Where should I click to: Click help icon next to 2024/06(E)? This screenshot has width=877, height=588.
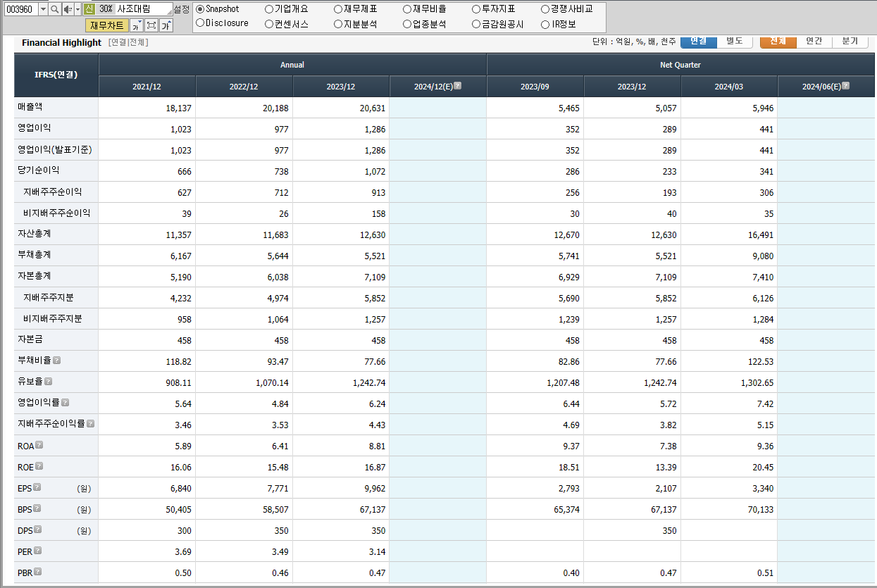(x=846, y=86)
